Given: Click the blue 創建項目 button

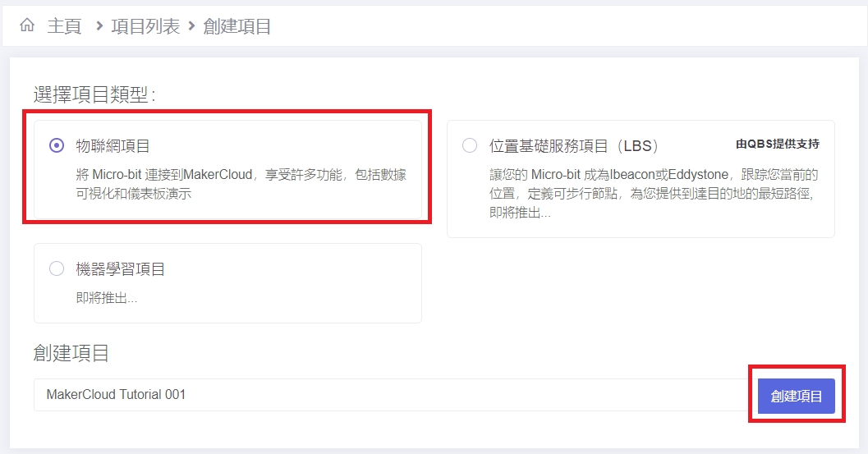Looking at the screenshot, I should tap(796, 396).
